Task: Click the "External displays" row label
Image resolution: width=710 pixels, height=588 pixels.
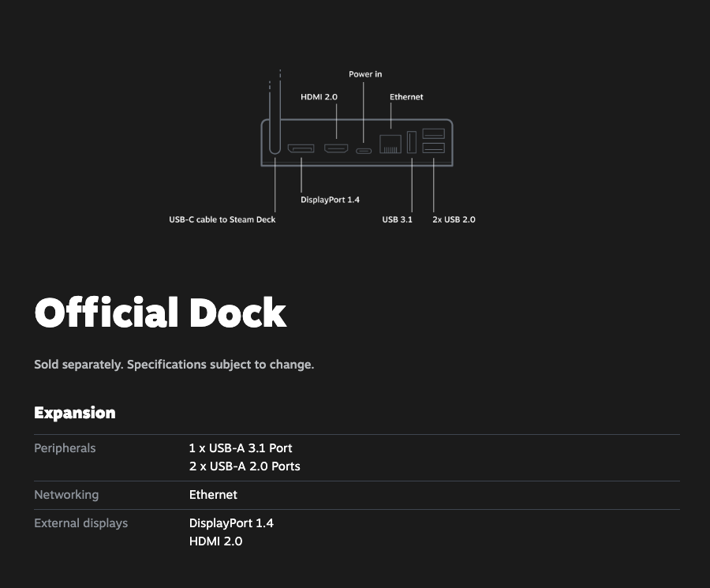Action: coord(80,523)
